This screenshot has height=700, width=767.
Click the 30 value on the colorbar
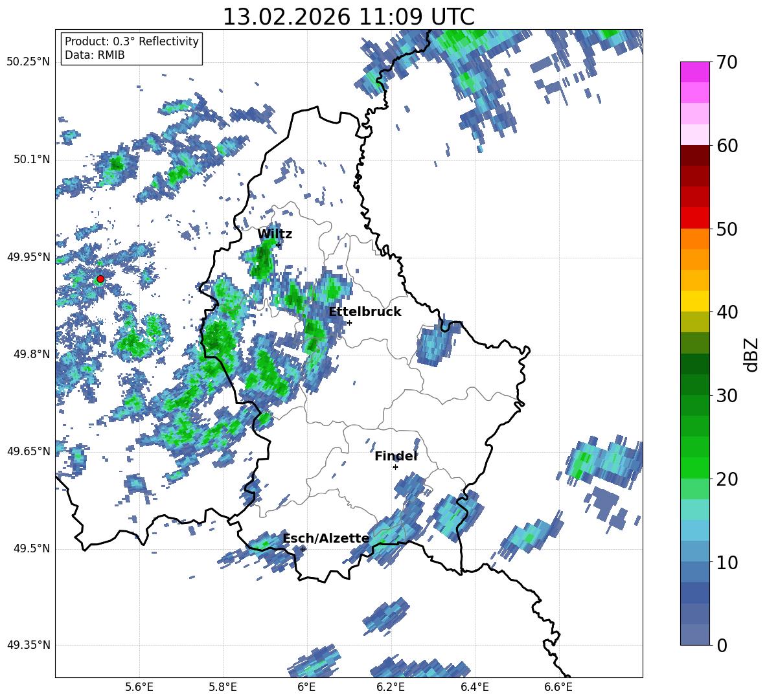coord(727,396)
